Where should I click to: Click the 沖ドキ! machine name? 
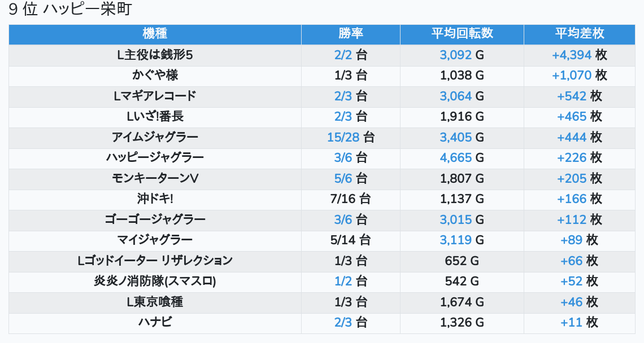[155, 199]
